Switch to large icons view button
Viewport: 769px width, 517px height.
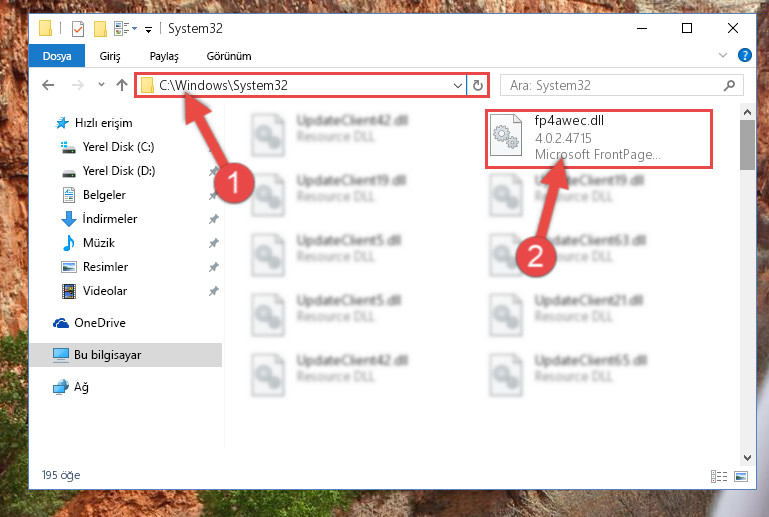click(741, 476)
